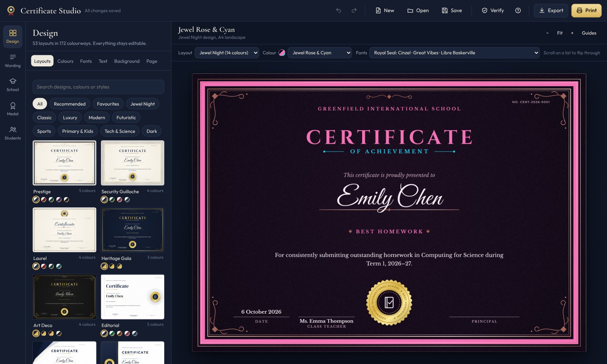Switch to the Text tab

click(x=103, y=61)
